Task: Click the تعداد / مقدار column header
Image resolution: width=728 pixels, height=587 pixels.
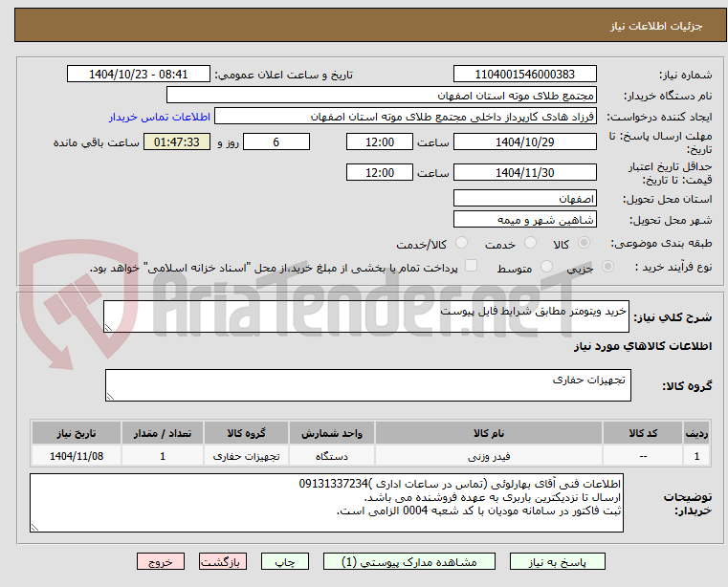Action: 163,433
